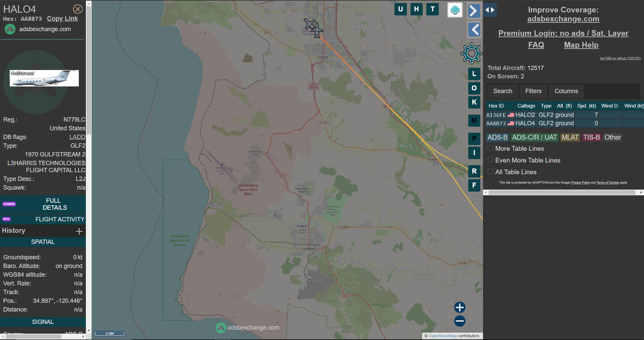Sort table by Type column header
Image resolution: width=644 pixels, height=340 pixels.
coord(546,106)
